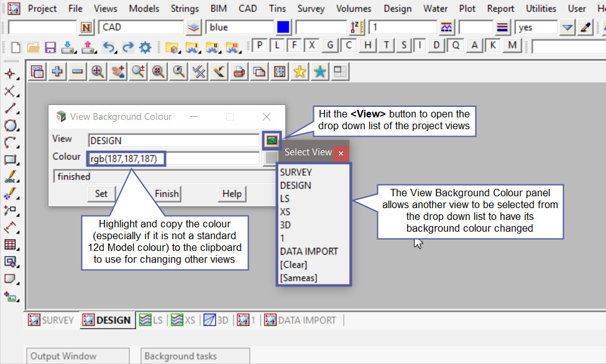Toggle the M snap button
This screenshot has width=606, height=364.
(512, 46)
